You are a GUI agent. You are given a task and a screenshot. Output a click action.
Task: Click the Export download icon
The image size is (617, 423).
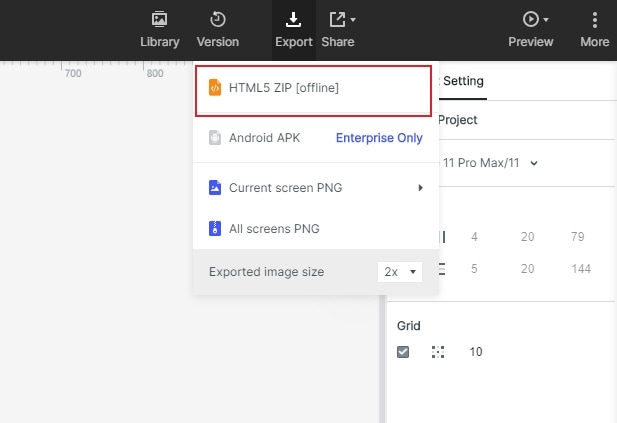coord(294,20)
